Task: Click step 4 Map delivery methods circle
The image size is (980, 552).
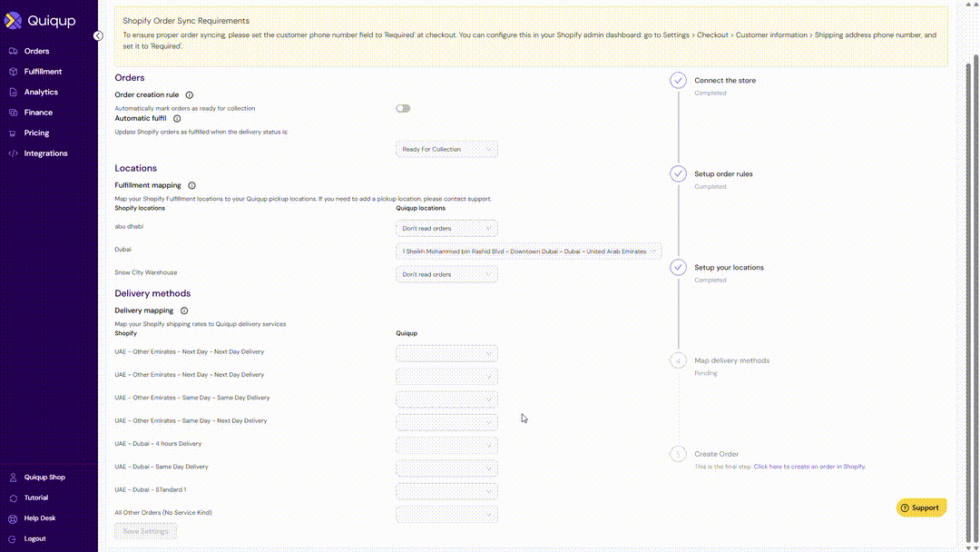Action: 678,360
